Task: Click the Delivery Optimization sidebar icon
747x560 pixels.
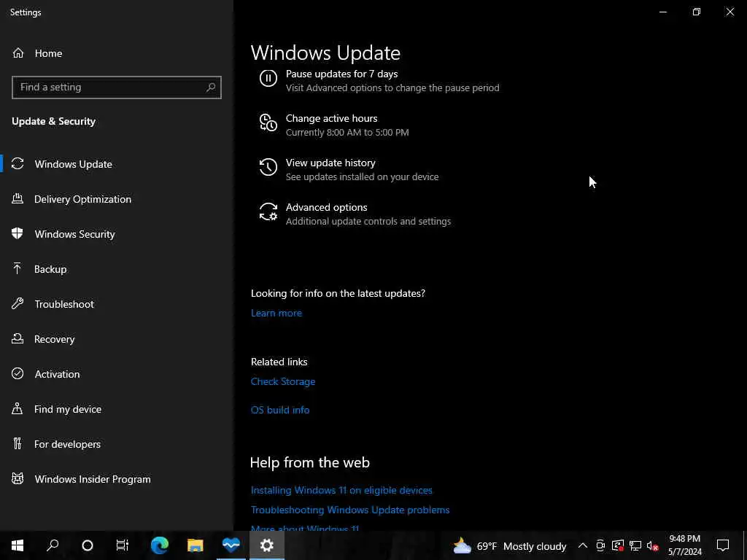Action: [18, 199]
